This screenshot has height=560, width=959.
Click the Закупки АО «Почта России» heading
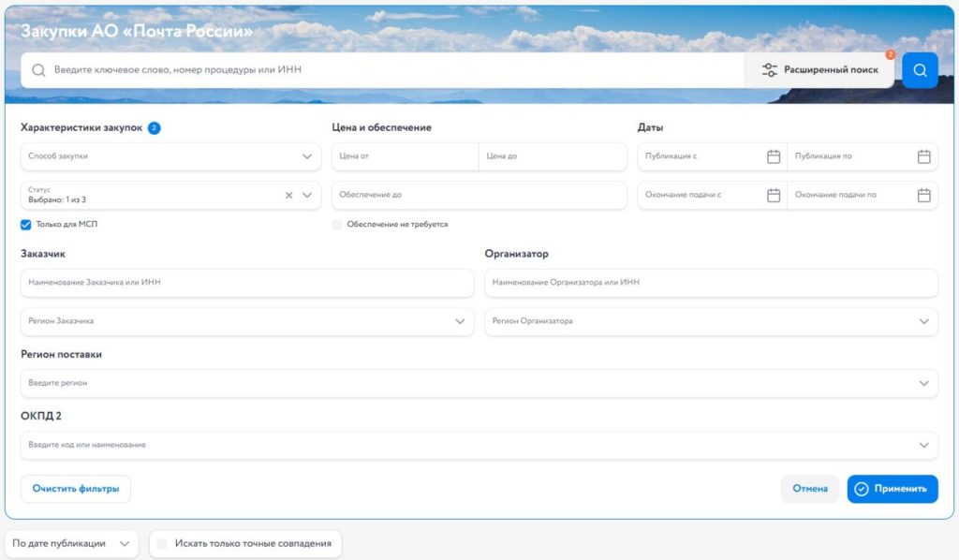pyautogui.click(x=137, y=31)
